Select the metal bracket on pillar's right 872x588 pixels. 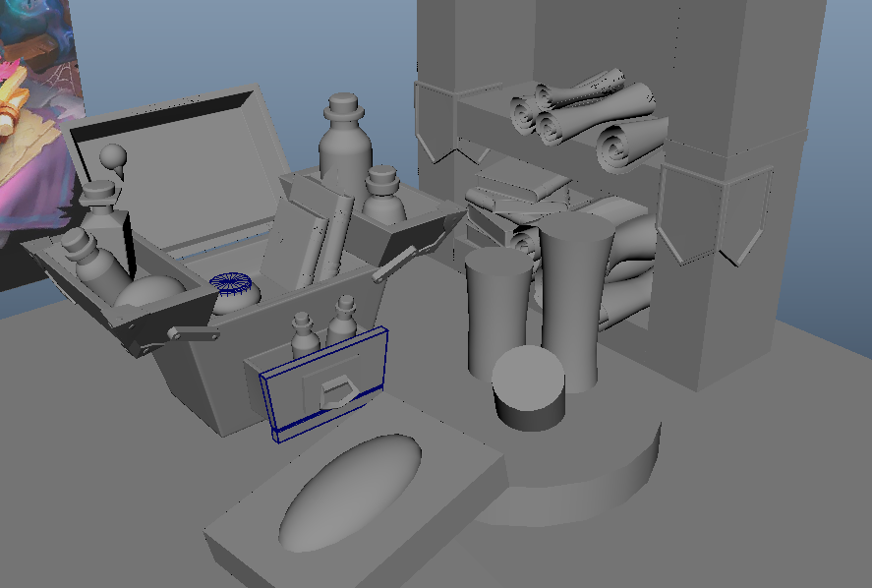(715, 214)
